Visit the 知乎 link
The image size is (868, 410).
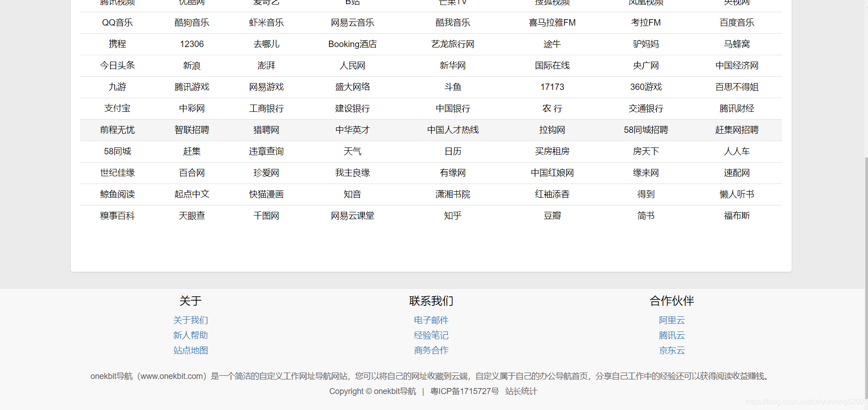[x=453, y=216]
